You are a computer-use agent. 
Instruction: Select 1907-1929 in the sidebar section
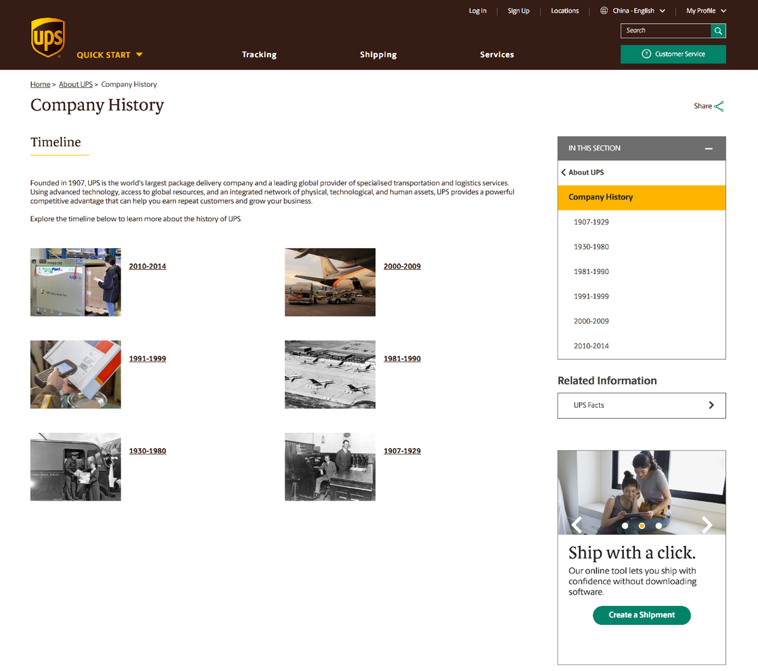point(591,222)
